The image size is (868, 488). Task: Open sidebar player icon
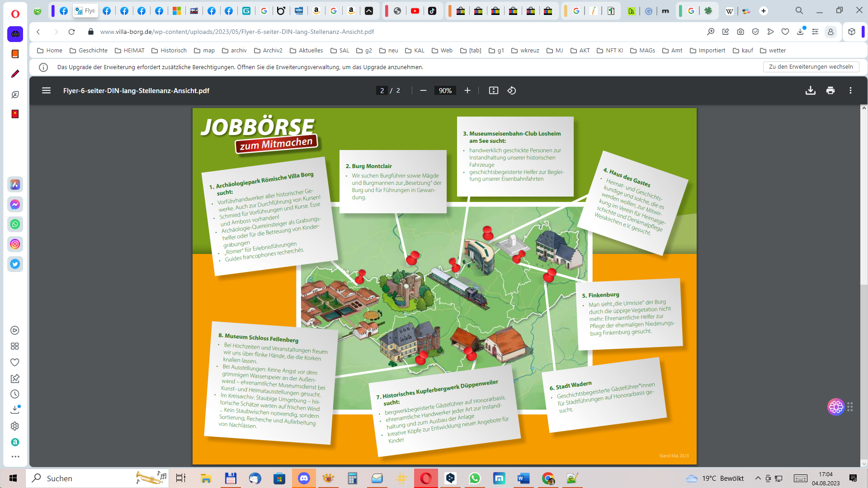click(x=15, y=330)
